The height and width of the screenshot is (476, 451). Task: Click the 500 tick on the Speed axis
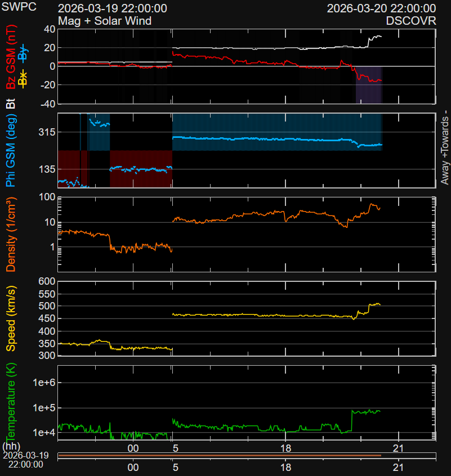[47, 306]
